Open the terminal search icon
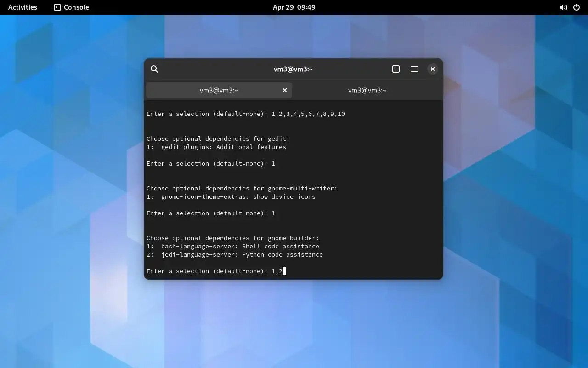The height and width of the screenshot is (368, 588). [x=154, y=69]
